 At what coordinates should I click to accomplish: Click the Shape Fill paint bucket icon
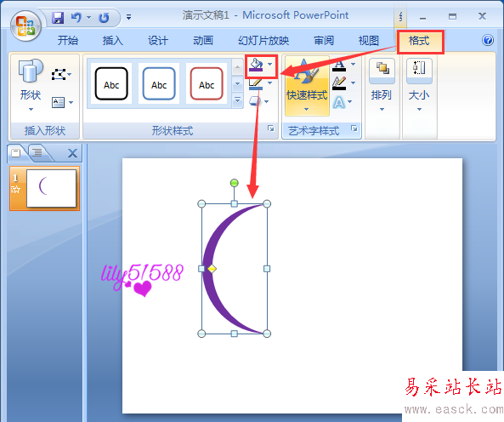click(x=256, y=65)
